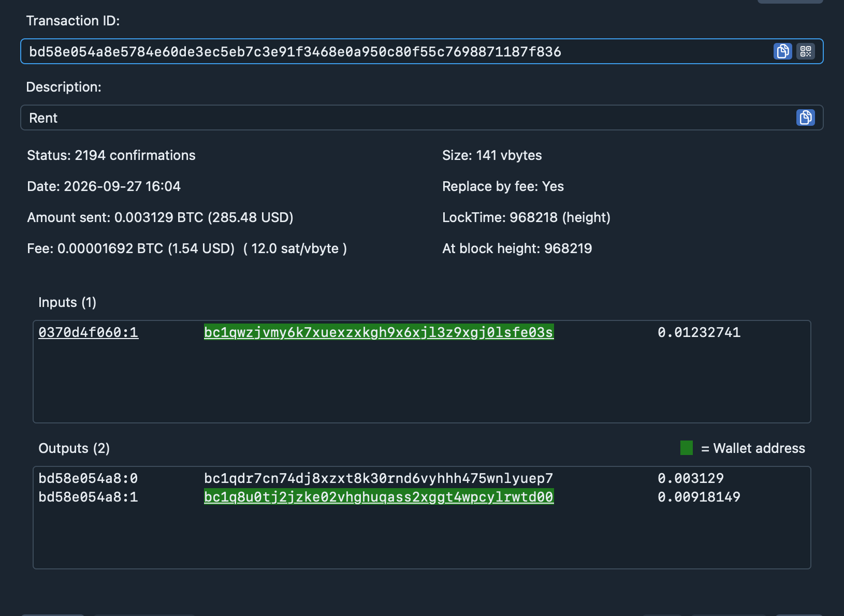
Task: Click Status 2194 confirmations text
Action: [111, 155]
